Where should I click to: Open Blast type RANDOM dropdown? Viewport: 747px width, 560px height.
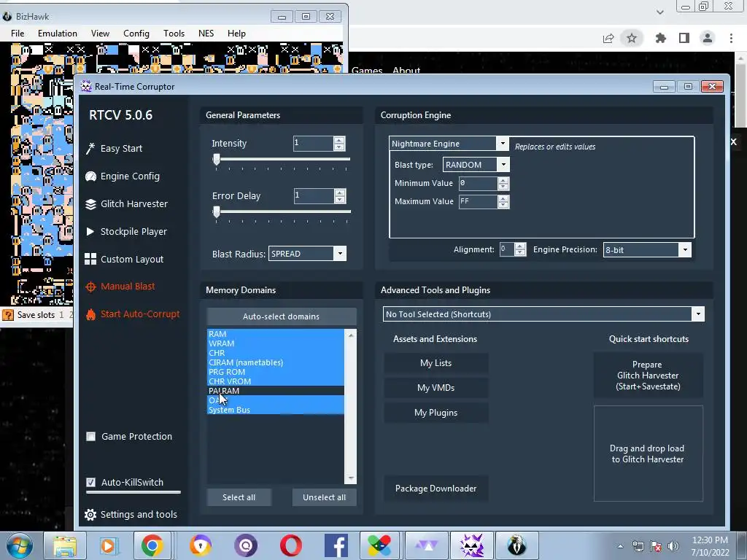tap(503, 165)
